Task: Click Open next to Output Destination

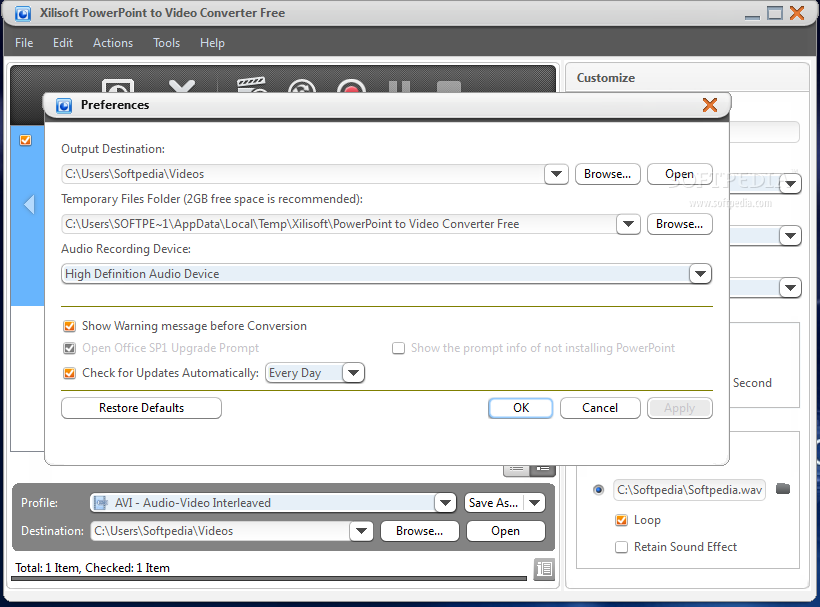Action: 679,174
